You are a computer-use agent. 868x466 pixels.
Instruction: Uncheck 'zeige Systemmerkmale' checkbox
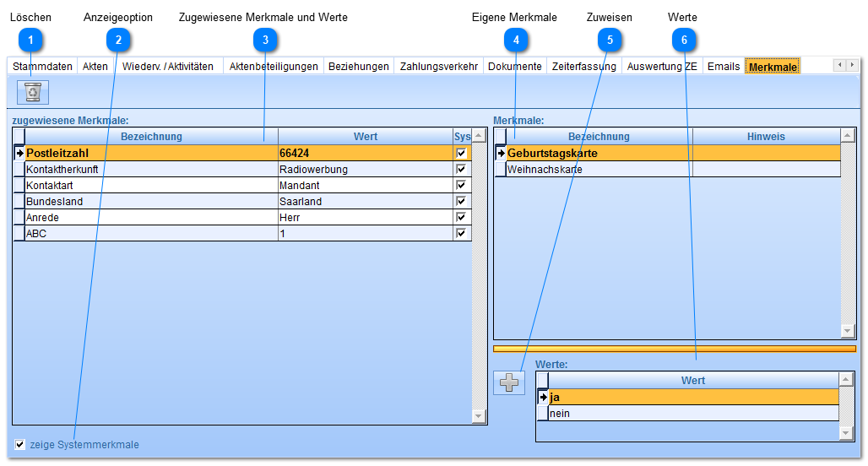pos(20,444)
